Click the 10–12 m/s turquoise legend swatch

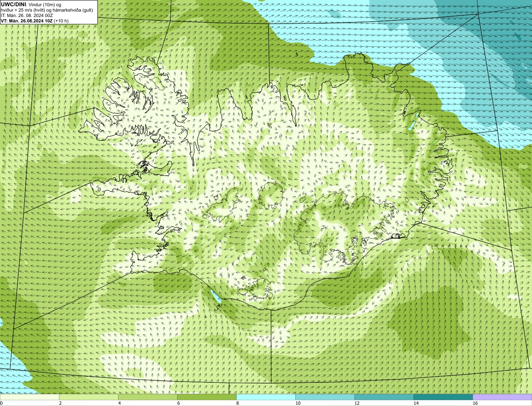pyautogui.click(x=325, y=397)
